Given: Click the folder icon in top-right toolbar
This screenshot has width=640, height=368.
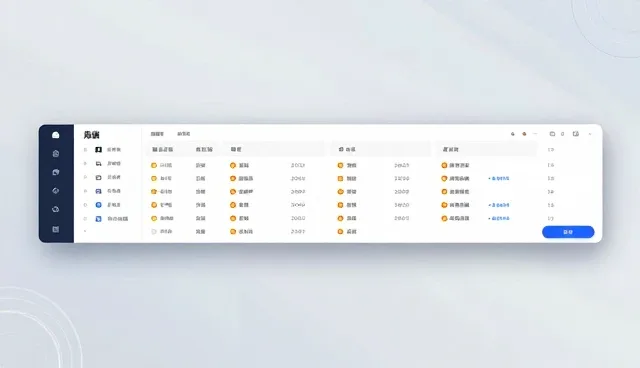Looking at the screenshot, I should pyautogui.click(x=552, y=134).
